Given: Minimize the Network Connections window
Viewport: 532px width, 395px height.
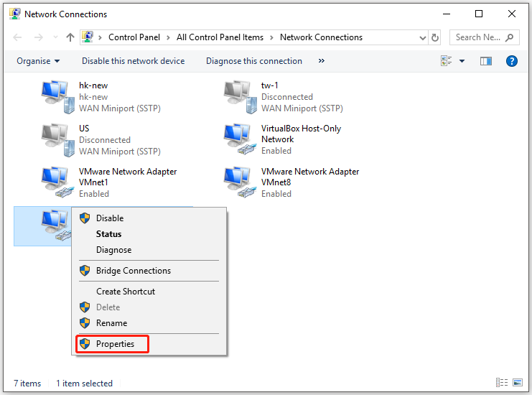Looking at the screenshot, I should [x=447, y=14].
